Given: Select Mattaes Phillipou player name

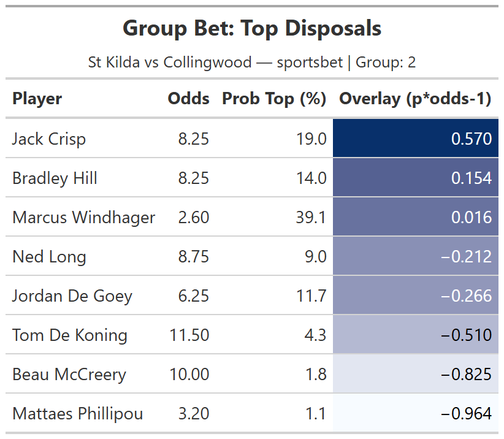Looking at the screenshot, I should click(x=77, y=414).
